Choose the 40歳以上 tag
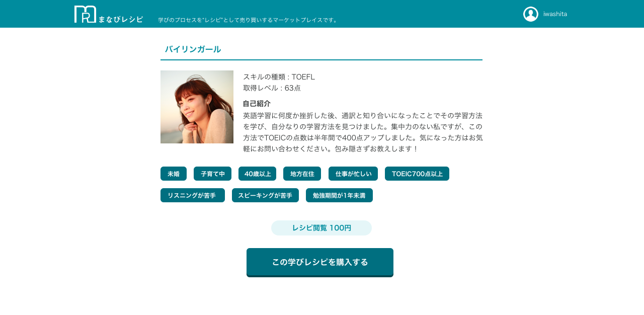 tap(257, 174)
